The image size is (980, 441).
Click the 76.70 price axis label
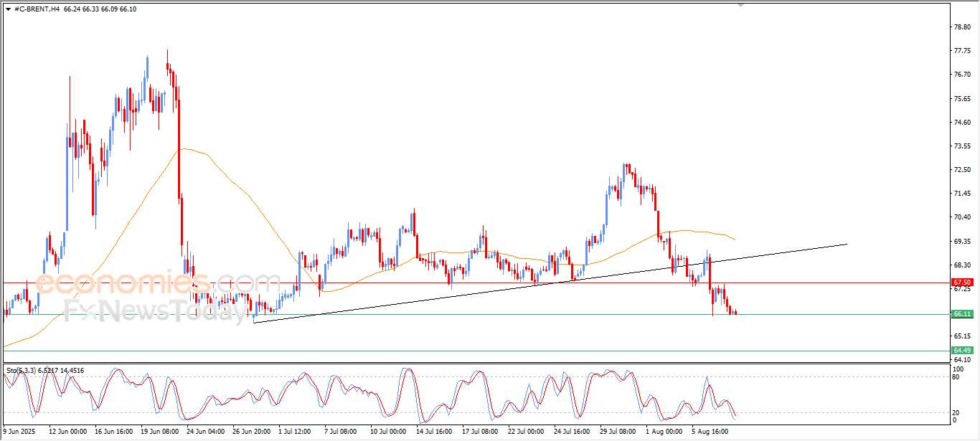click(x=962, y=75)
